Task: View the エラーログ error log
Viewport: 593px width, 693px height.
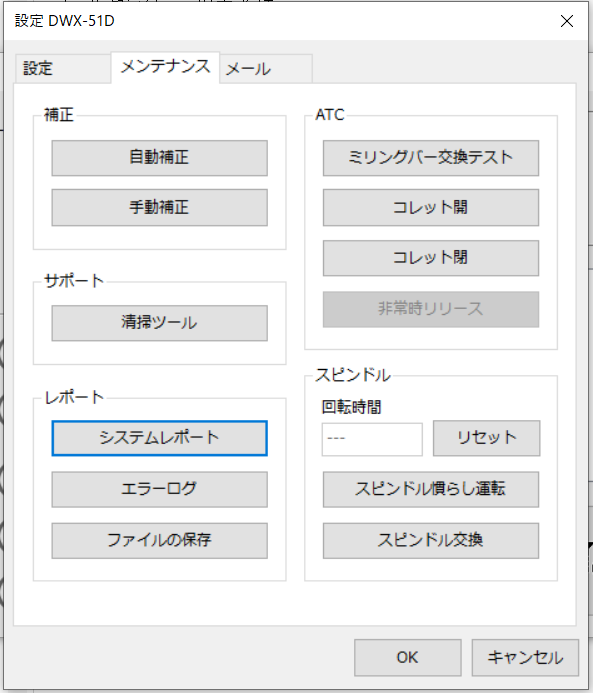Action: (160, 489)
